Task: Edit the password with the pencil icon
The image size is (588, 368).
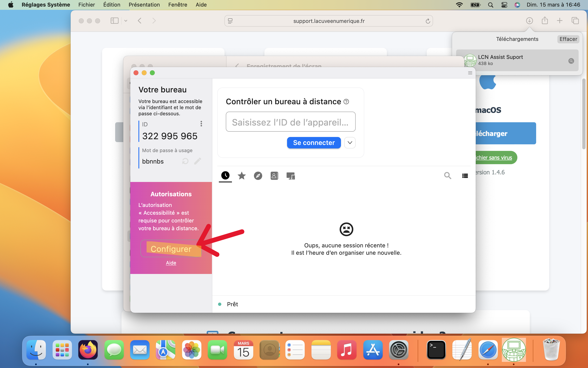Action: coord(198,161)
